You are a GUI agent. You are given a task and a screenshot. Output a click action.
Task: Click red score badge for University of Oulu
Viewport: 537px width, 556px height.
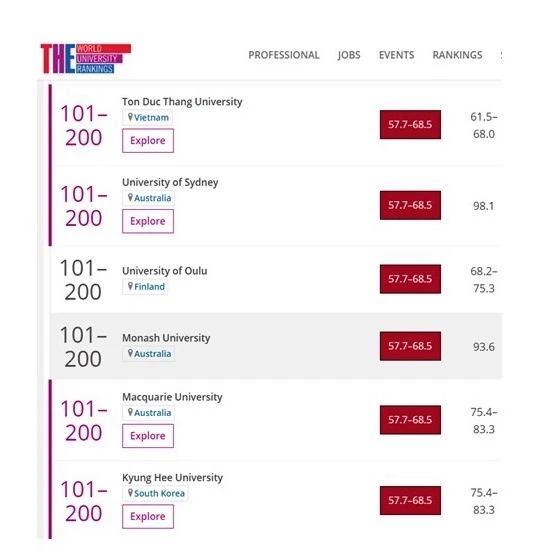410,279
